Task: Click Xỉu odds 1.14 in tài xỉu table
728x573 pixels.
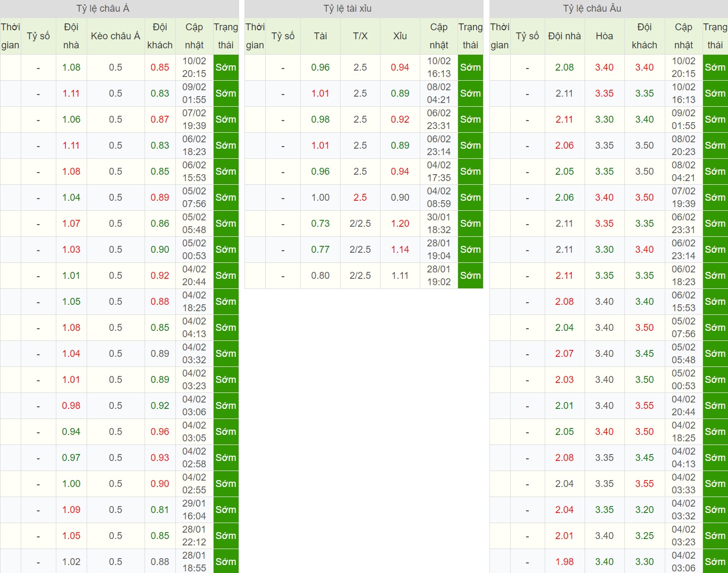Action: click(400, 250)
